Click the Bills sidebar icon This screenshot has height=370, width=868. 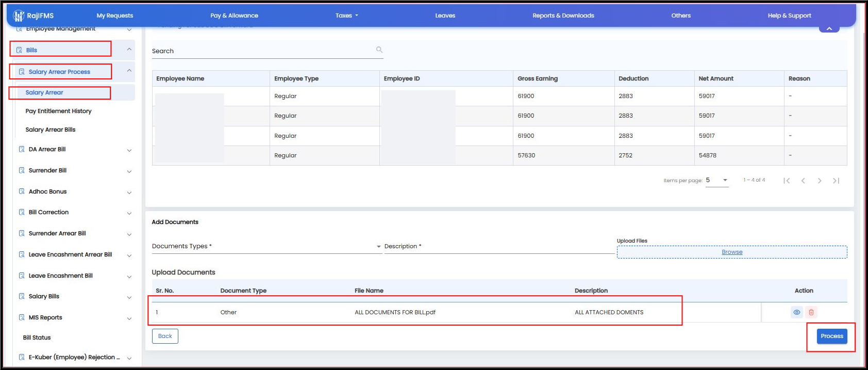pos(20,50)
